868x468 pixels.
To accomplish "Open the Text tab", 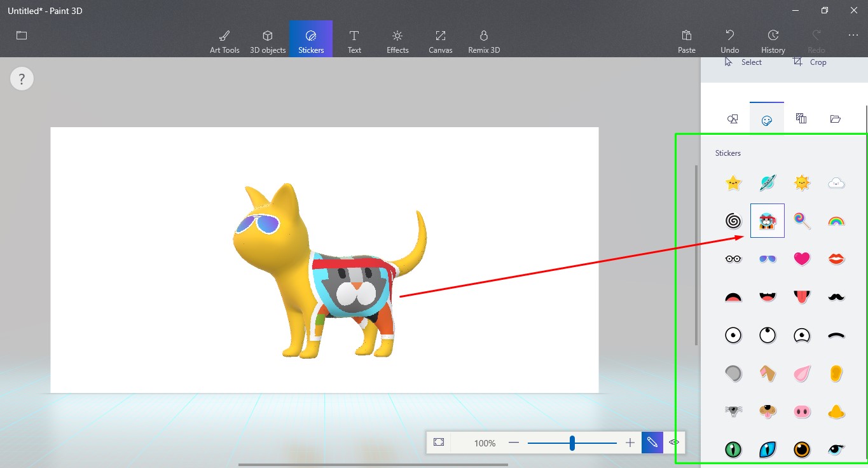I will tap(354, 39).
